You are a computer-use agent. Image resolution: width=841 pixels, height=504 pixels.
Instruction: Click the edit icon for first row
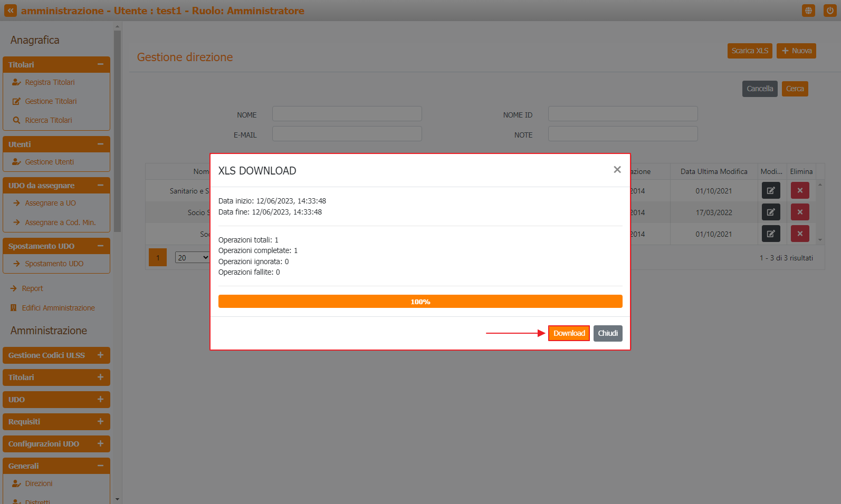[770, 190]
